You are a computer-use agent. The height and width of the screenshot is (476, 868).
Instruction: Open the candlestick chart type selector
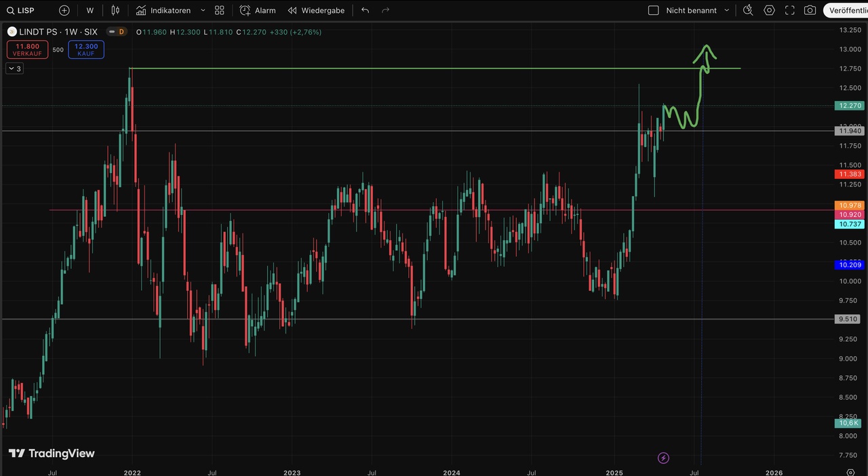click(115, 10)
